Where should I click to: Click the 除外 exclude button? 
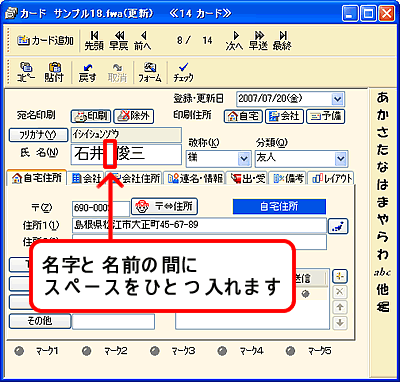[x=133, y=116]
